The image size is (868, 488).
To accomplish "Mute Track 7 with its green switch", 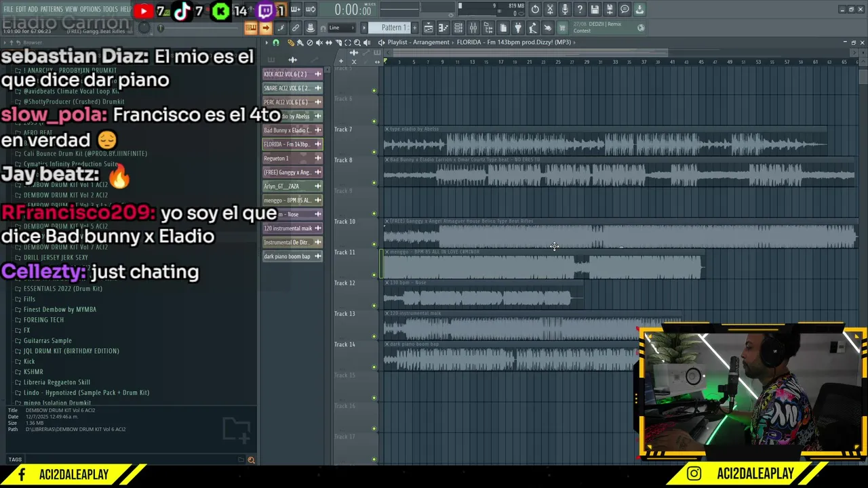I will [x=374, y=152].
